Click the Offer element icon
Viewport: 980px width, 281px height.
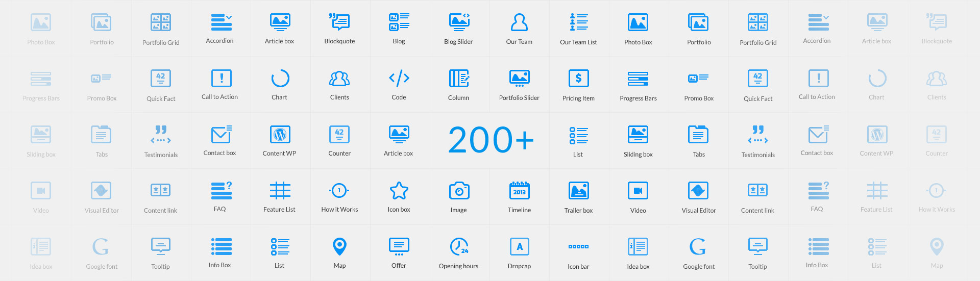(x=399, y=246)
